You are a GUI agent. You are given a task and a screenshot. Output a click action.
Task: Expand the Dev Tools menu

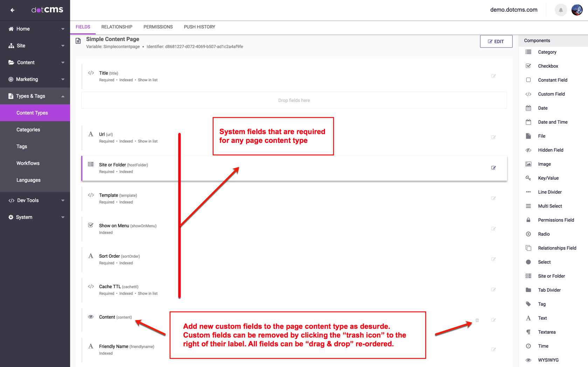click(x=35, y=200)
